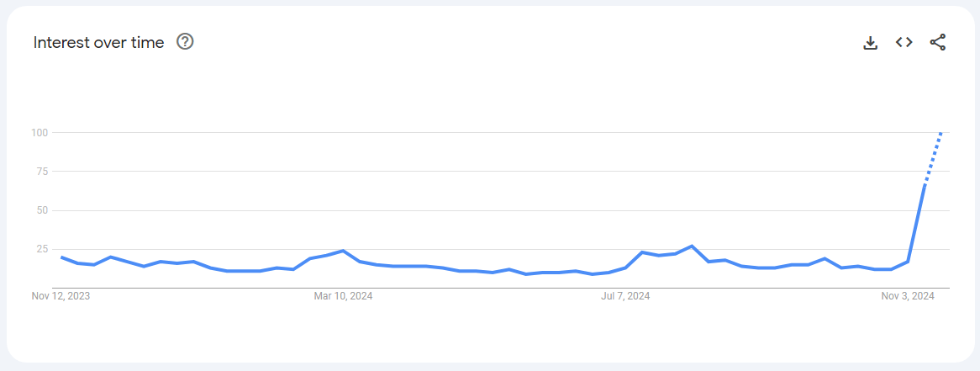Click the line's low point just before the final spike

(891, 269)
